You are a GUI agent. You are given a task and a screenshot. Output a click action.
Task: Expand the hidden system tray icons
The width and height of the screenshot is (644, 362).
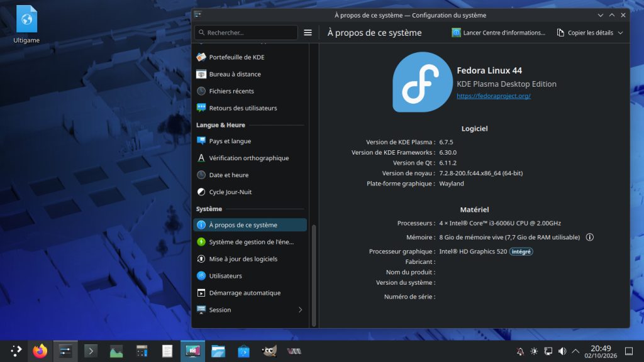[x=576, y=351]
